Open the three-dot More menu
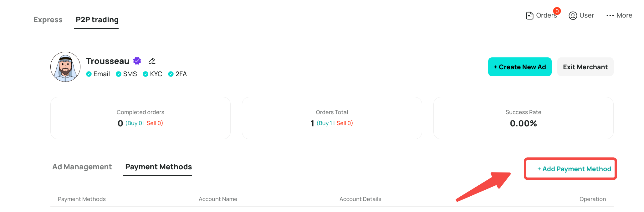The image size is (644, 212). click(x=610, y=15)
